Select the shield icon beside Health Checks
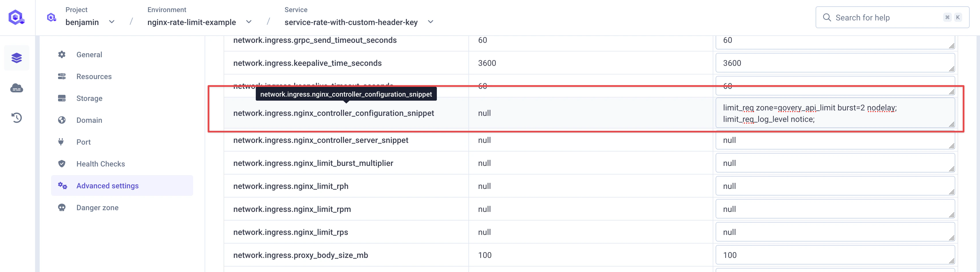 point(62,164)
